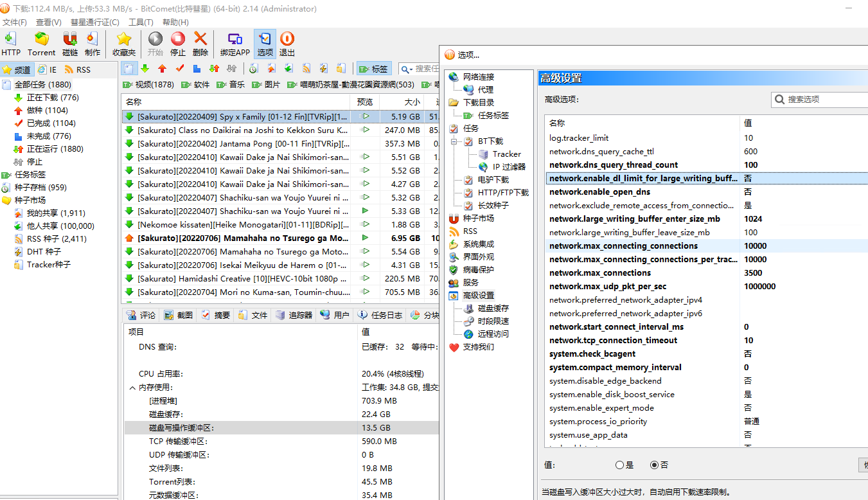Open the 文件(F) menu
868x500 pixels.
[x=15, y=22]
